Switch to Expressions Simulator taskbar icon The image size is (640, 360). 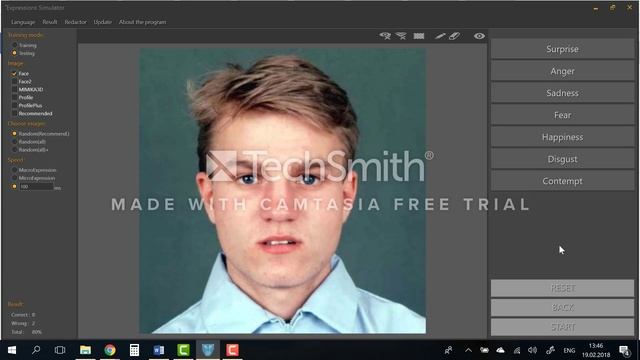pos(208,350)
